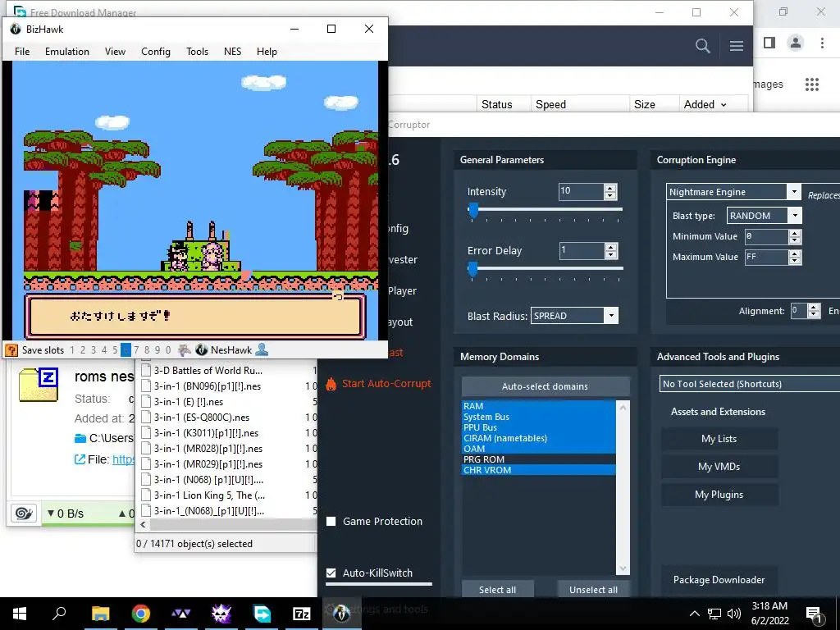
Task: Open the File menu in BizHawk
Action: pos(22,52)
